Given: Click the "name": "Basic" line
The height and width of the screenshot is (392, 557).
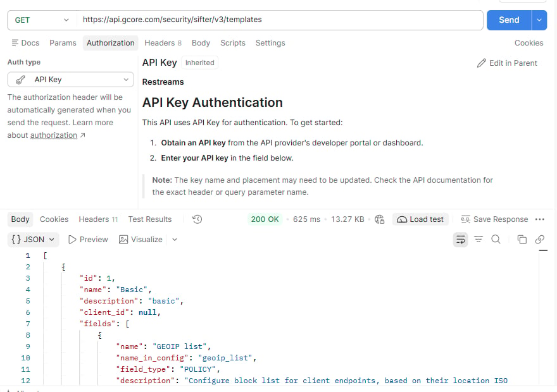Looking at the screenshot, I should pyautogui.click(x=116, y=290).
